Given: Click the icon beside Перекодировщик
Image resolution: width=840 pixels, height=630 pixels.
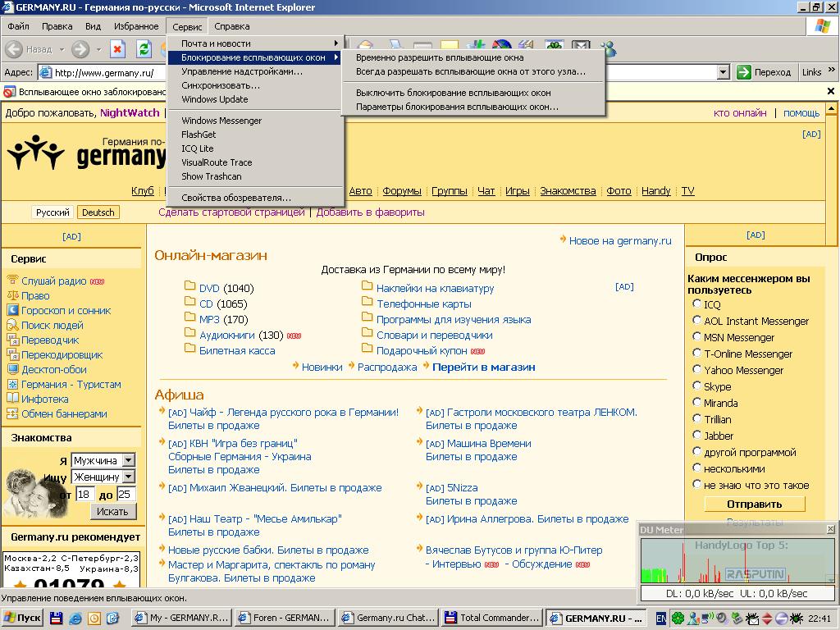Looking at the screenshot, I should pos(12,354).
